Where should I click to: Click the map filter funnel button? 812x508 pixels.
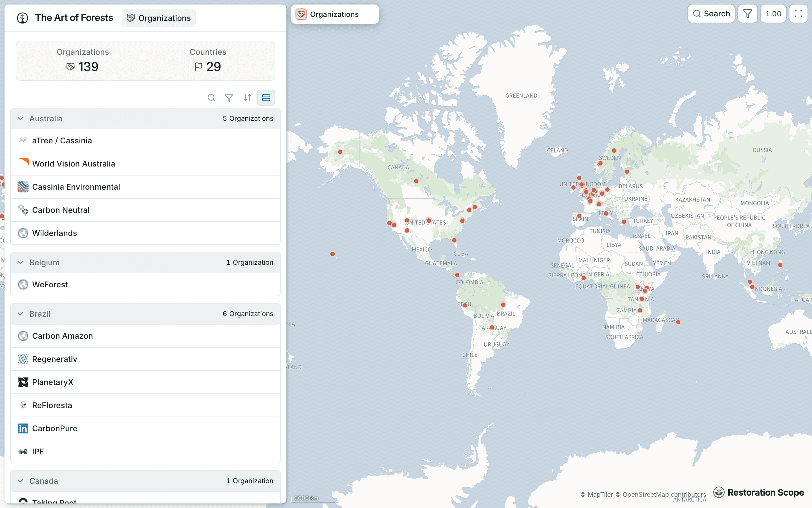pos(748,14)
